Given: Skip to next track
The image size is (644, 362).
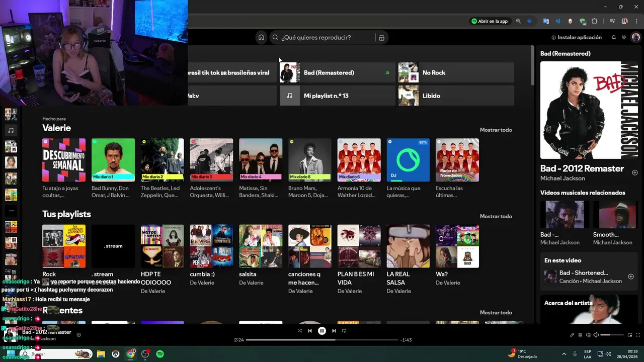Looking at the screenshot, I should coord(334,331).
